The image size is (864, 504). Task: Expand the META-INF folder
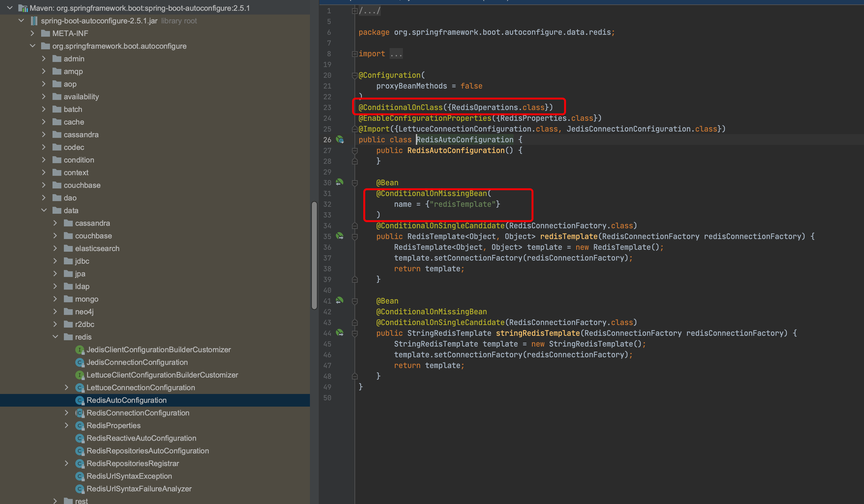click(32, 33)
